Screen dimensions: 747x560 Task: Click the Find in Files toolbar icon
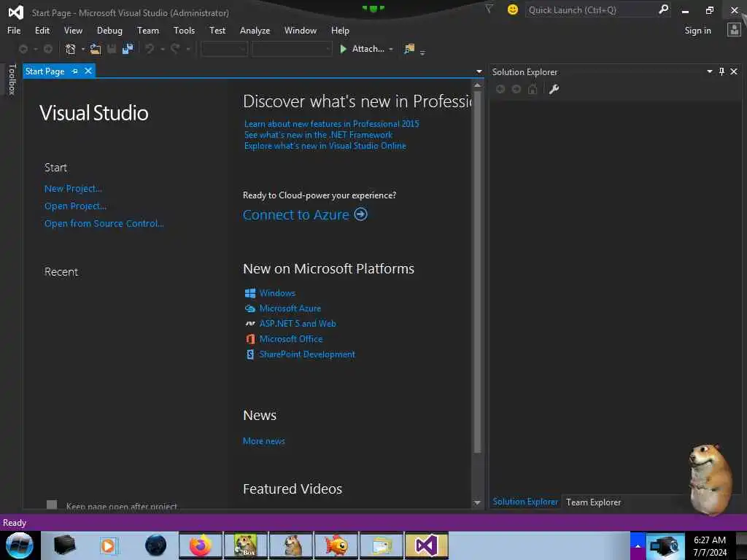pos(409,49)
